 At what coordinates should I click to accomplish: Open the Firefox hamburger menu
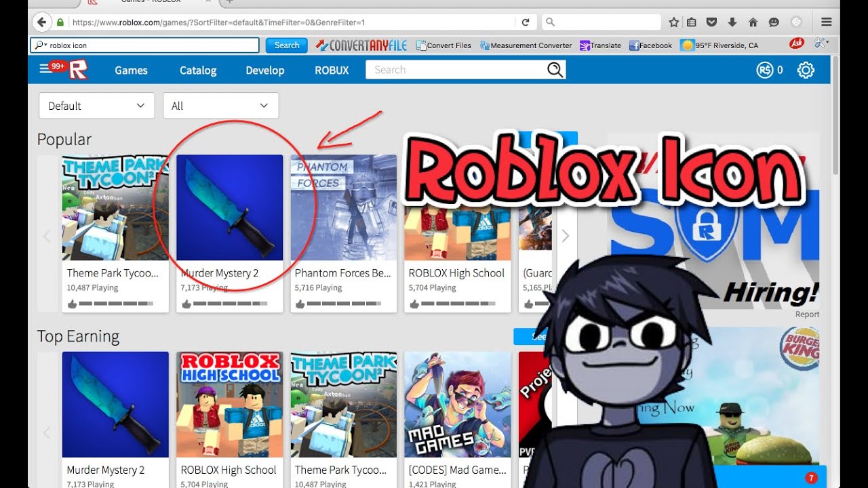[826, 22]
